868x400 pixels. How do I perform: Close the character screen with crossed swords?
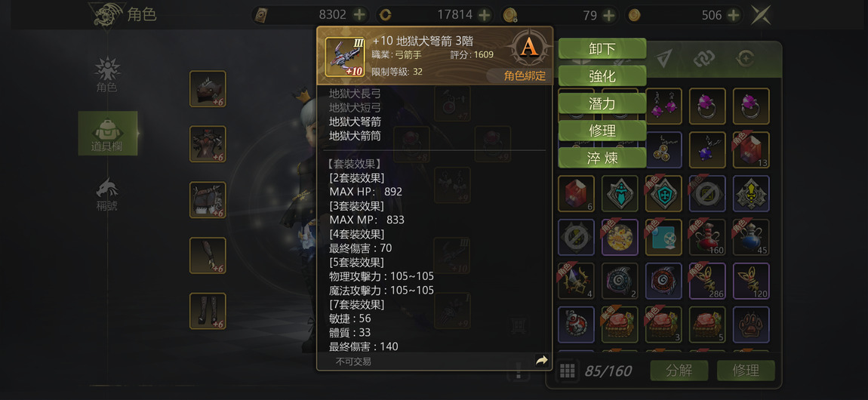(761, 15)
